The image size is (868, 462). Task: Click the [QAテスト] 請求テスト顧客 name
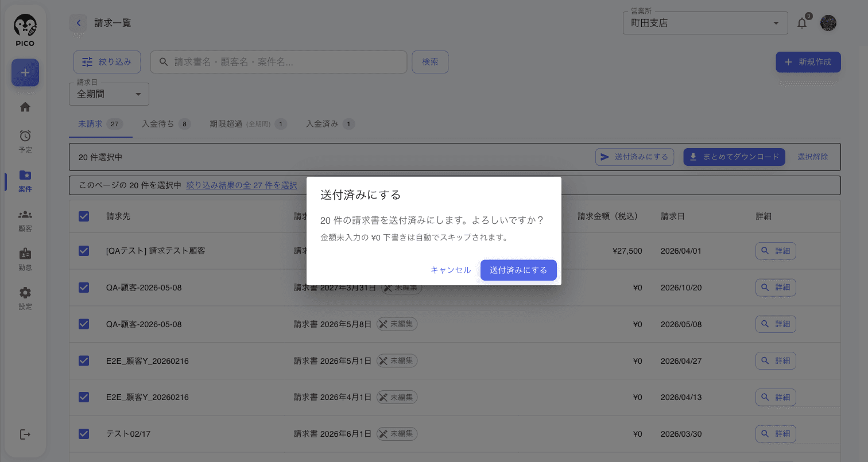(x=156, y=251)
